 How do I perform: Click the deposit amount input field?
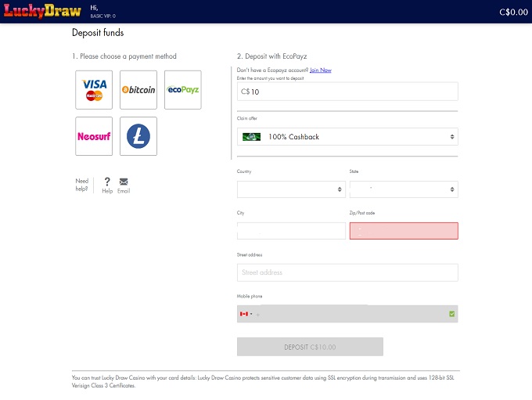[347, 92]
